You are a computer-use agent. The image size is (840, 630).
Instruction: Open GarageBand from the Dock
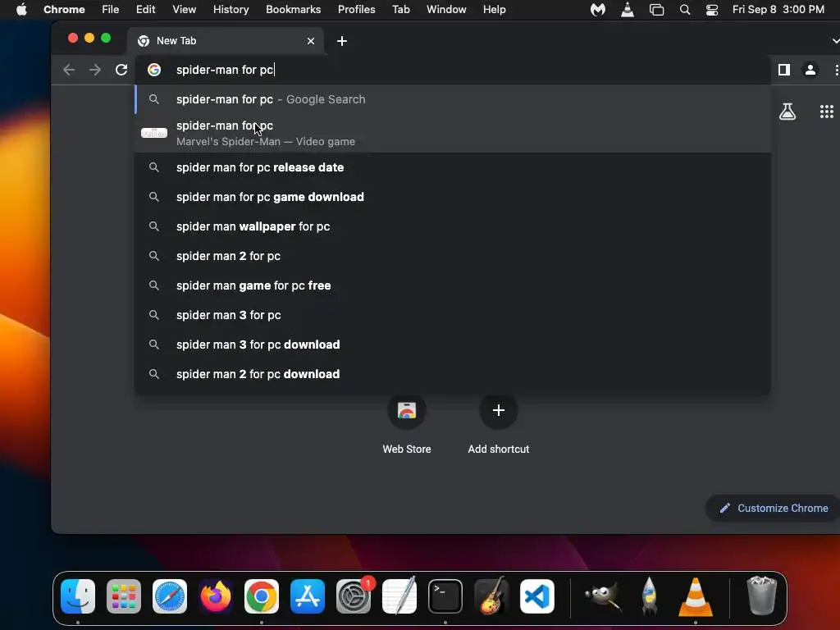491,596
